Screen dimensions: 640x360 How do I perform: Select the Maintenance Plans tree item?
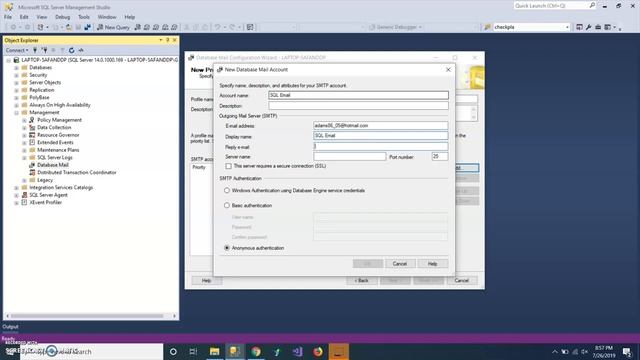[58, 150]
